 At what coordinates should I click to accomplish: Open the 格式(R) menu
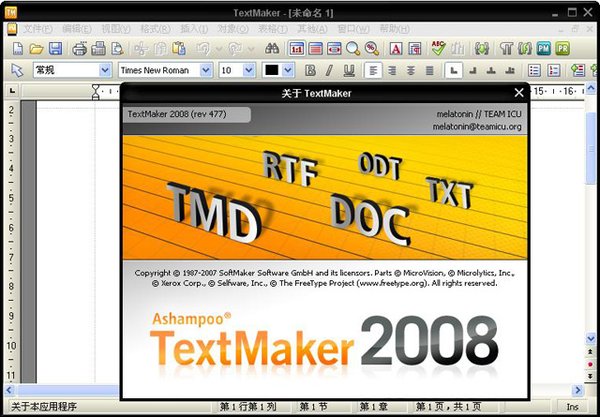click(x=155, y=29)
